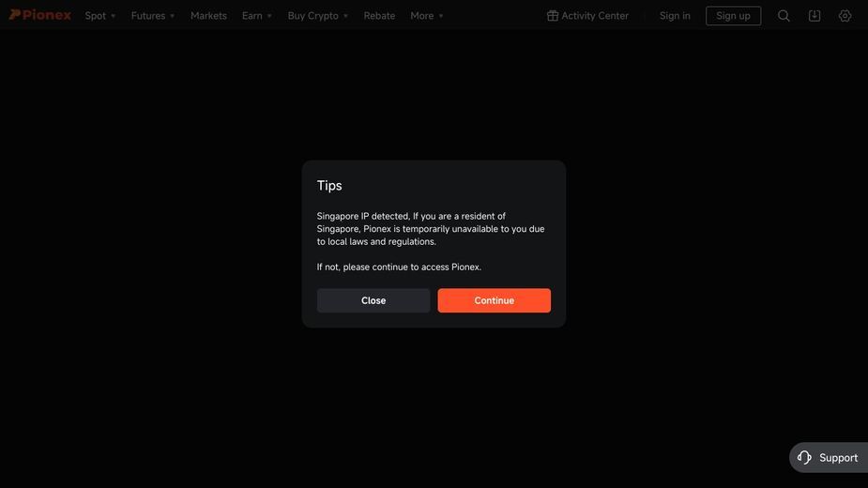This screenshot has width=868, height=488.
Task: Open the search icon in header
Action: tap(784, 16)
